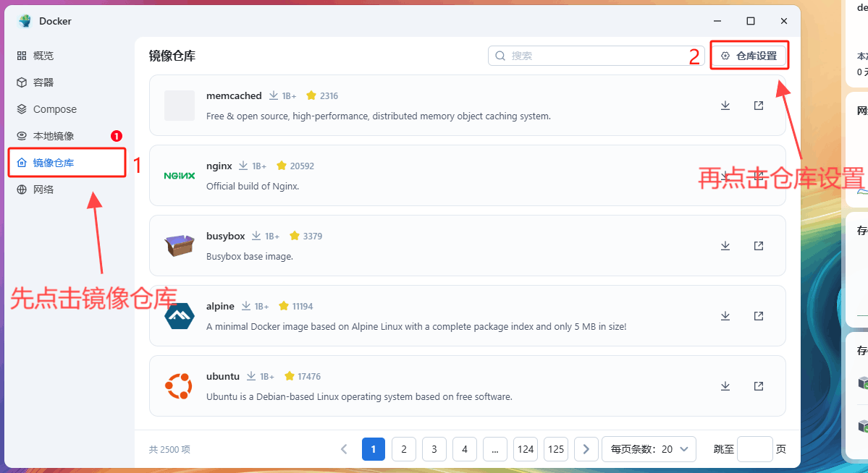Open 本地镜像 sidebar item
The width and height of the screenshot is (868, 473).
(54, 136)
